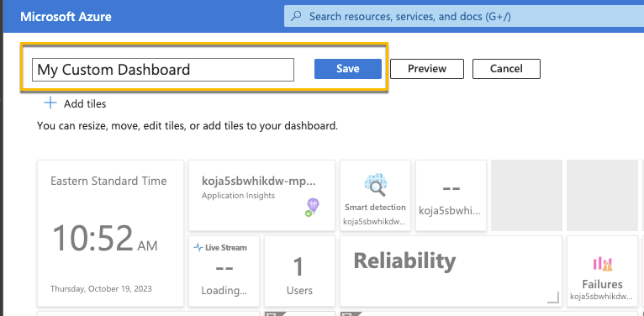Click the Failures chart warning icon
This screenshot has height=316, width=644.
pyautogui.click(x=603, y=264)
